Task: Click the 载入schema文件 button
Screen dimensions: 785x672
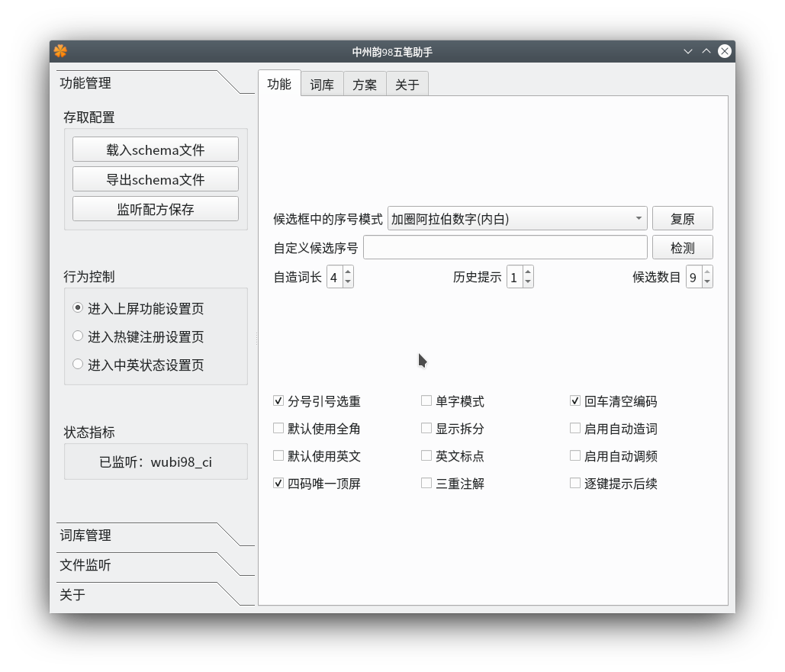Action: coord(155,150)
